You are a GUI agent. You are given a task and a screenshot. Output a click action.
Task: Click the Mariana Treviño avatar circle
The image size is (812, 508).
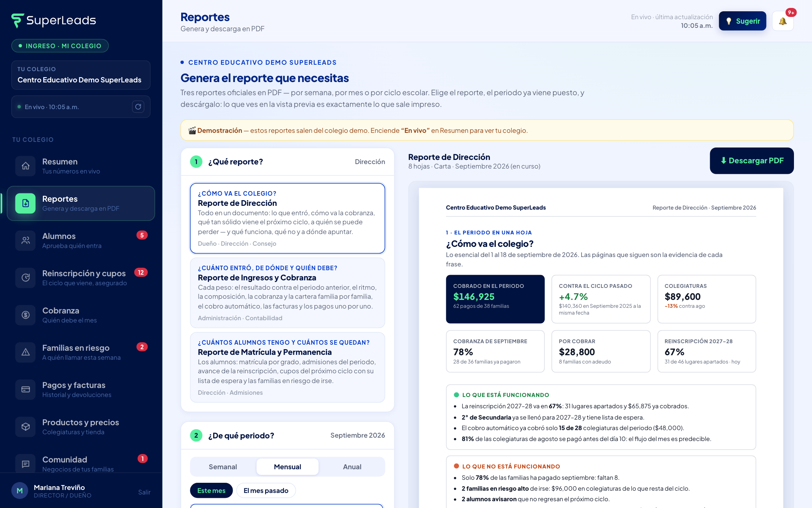click(x=20, y=491)
